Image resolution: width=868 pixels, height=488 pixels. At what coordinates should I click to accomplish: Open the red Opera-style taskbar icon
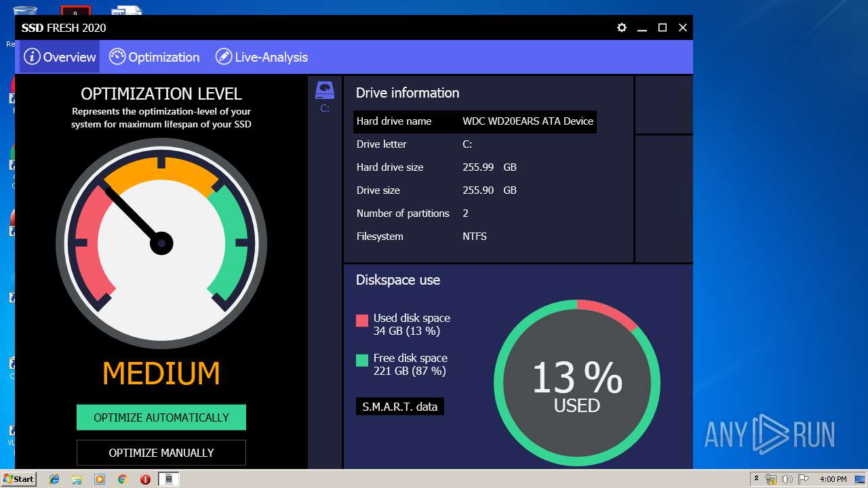pos(145,479)
